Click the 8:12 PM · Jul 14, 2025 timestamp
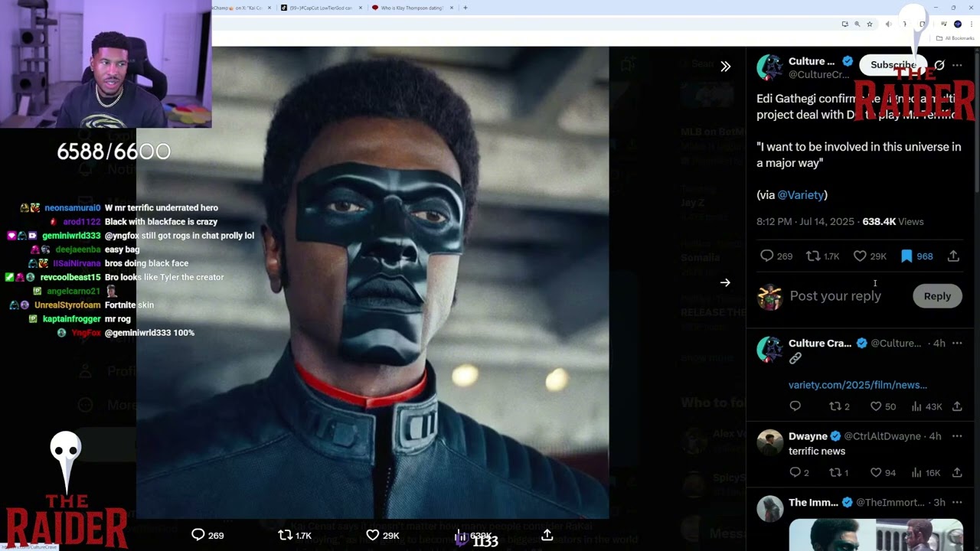980x551 pixels. pos(805,222)
